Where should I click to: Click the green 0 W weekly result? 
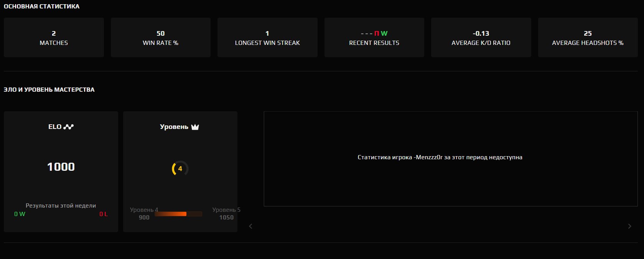[x=20, y=214]
